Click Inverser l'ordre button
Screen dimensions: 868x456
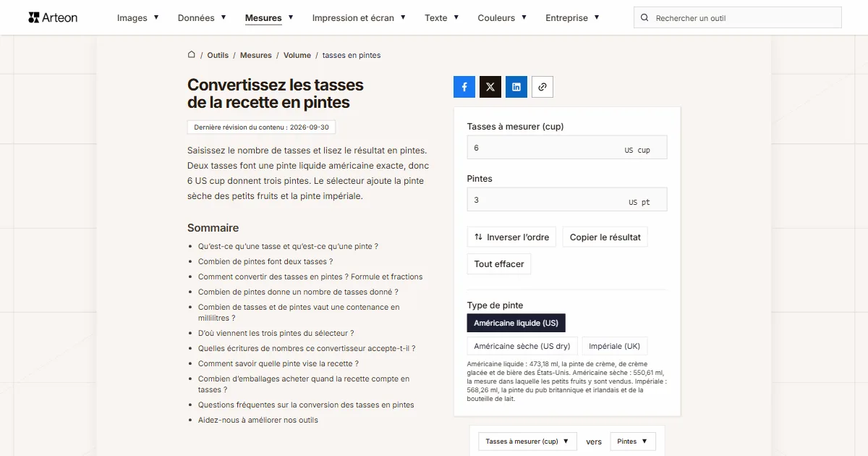pos(511,237)
